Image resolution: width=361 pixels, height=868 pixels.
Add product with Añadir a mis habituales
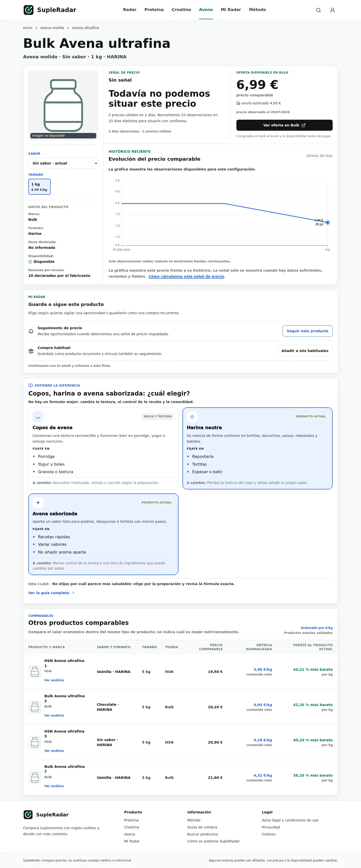[305, 351]
